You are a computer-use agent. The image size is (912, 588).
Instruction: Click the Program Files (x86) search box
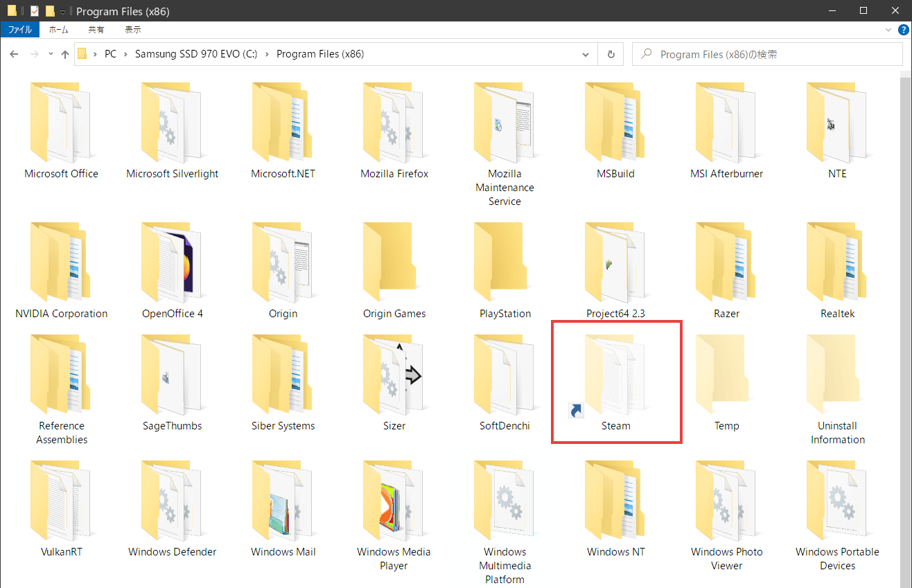click(x=768, y=54)
